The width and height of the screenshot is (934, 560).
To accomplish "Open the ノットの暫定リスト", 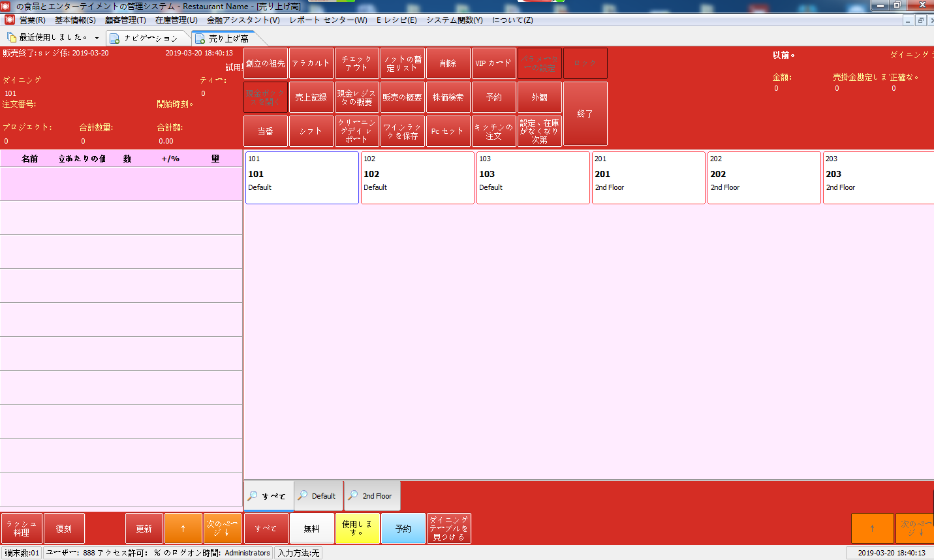I will [403, 63].
